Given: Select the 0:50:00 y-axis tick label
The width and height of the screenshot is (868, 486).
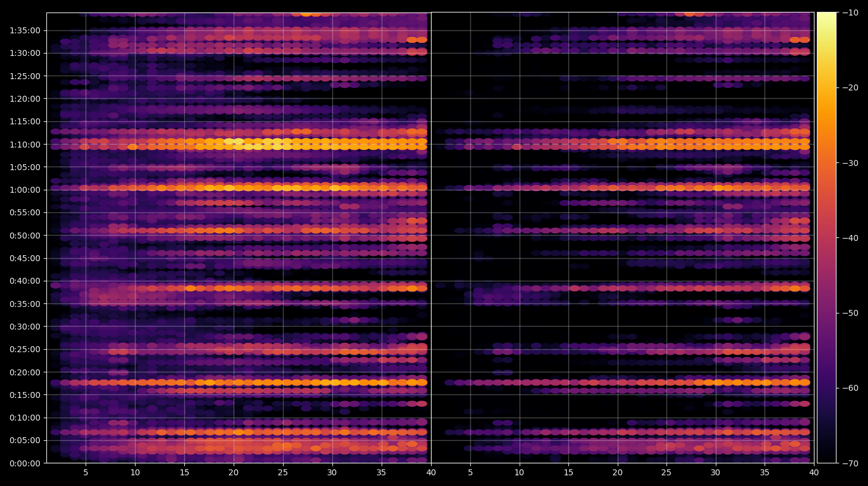Looking at the screenshot, I should [x=25, y=236].
